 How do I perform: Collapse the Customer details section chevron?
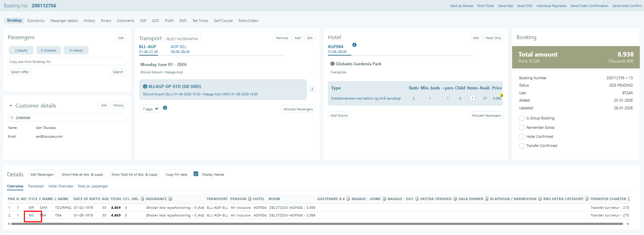(11, 105)
